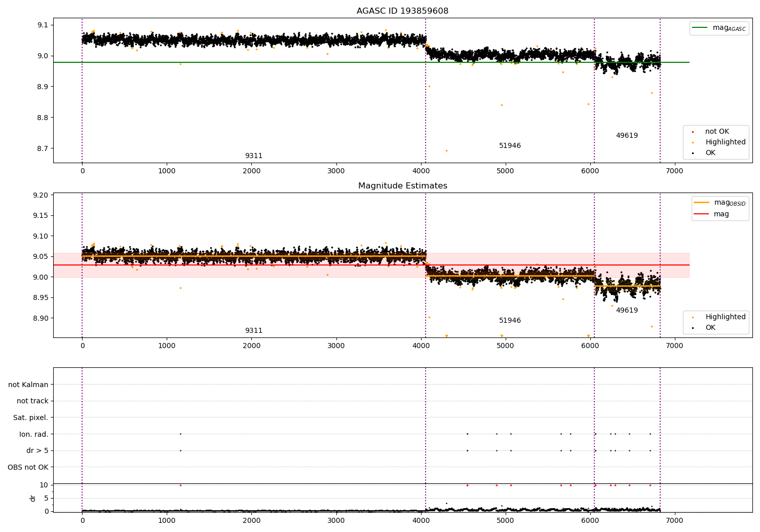Click x-axis tick 7000 under the AGASC ID plot

point(674,171)
